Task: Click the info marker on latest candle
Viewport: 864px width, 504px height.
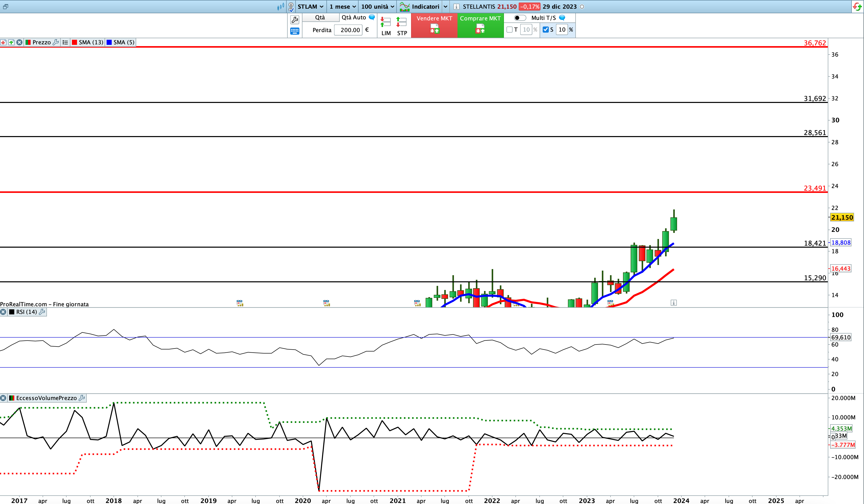Action: click(x=673, y=302)
